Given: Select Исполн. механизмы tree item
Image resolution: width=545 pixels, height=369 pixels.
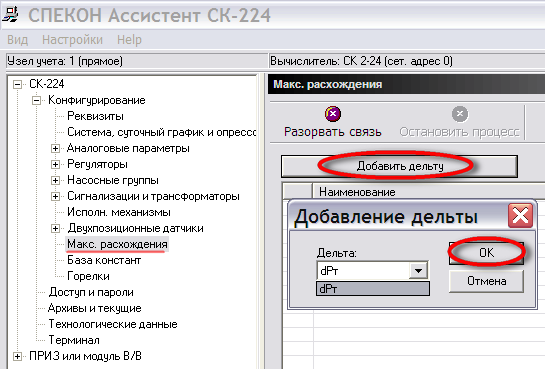Looking at the screenshot, I should 119,212.
